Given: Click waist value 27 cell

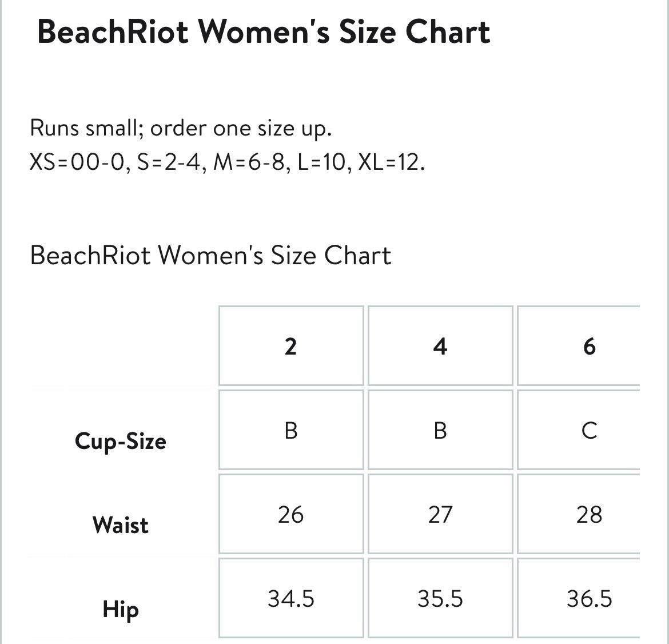Looking at the screenshot, I should 440,514.
